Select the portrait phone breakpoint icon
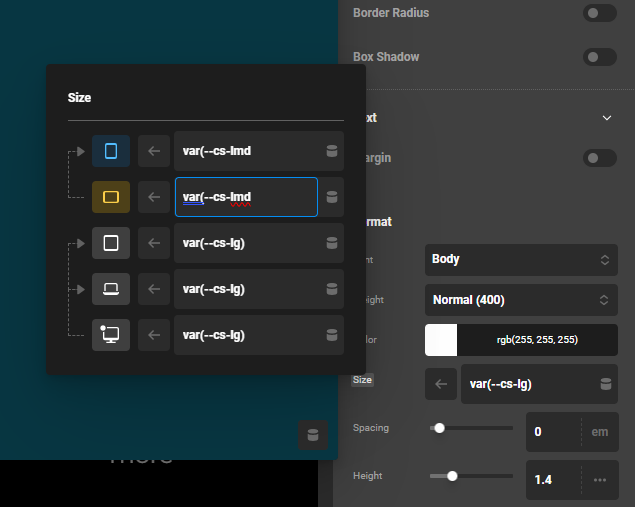 pyautogui.click(x=111, y=151)
